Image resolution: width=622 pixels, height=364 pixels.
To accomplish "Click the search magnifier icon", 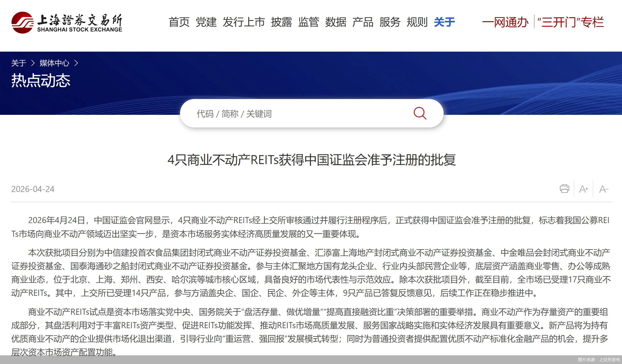I will coord(420,113).
